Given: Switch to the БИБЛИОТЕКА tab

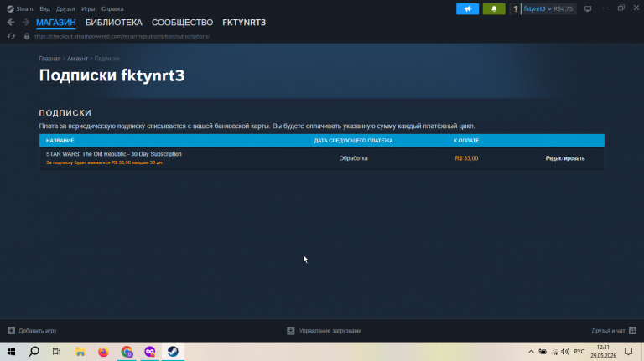Looking at the screenshot, I should click(x=114, y=23).
